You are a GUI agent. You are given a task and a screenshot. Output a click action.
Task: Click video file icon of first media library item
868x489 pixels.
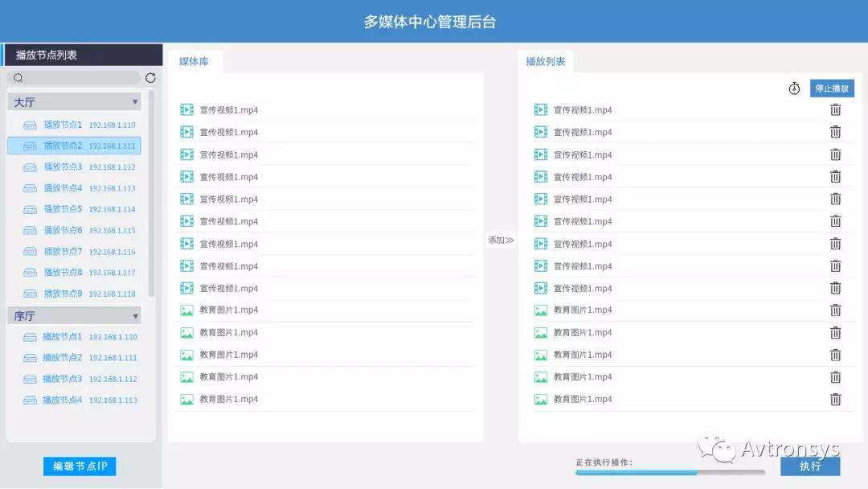(x=186, y=110)
